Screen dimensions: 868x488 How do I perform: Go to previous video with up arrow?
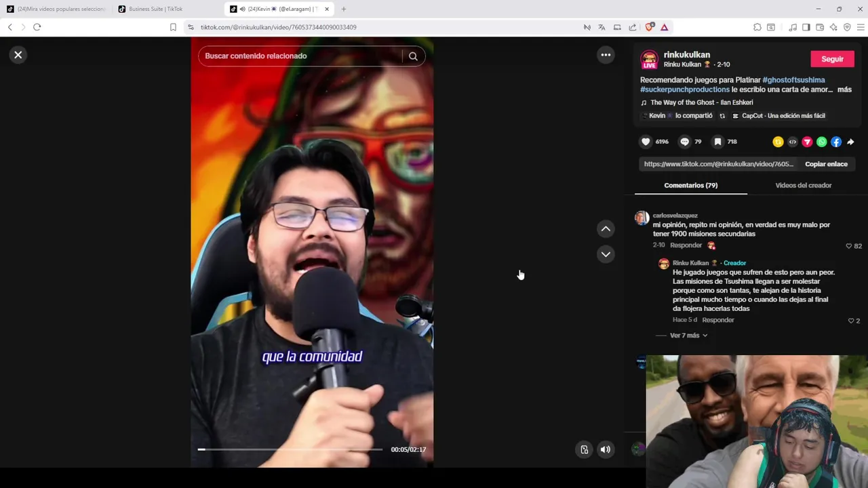pyautogui.click(x=606, y=229)
